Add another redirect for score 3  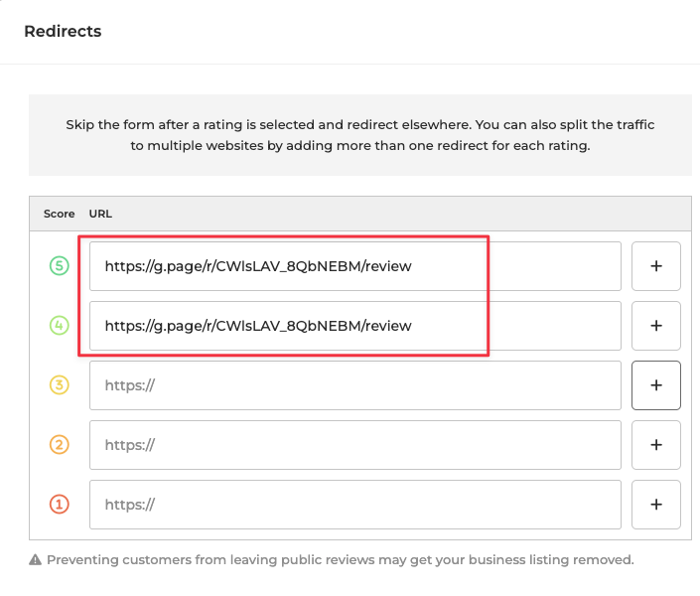[x=655, y=385]
